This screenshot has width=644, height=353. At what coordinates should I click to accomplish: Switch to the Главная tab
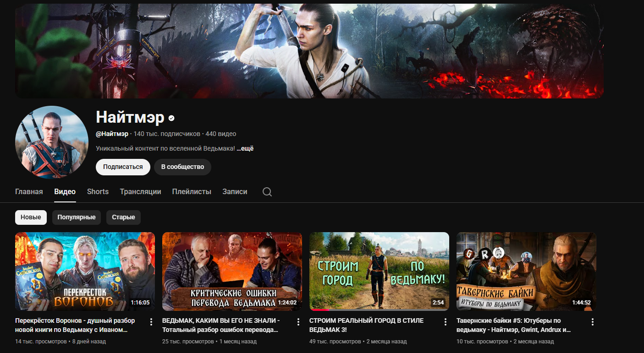tap(29, 192)
